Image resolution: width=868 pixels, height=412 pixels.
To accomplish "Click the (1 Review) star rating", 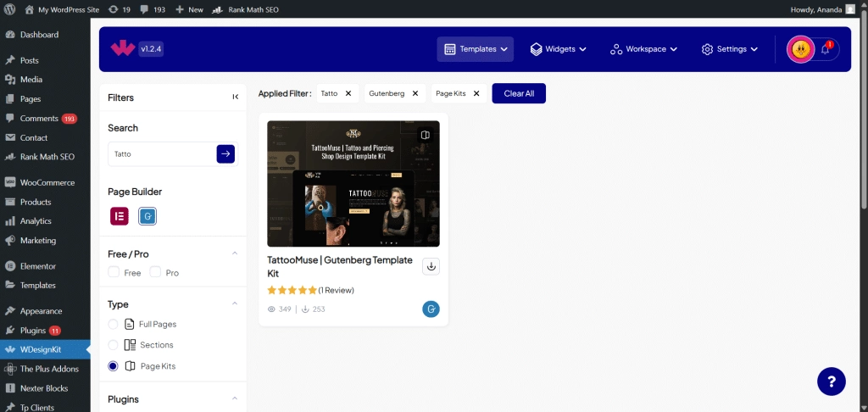I will (310, 290).
